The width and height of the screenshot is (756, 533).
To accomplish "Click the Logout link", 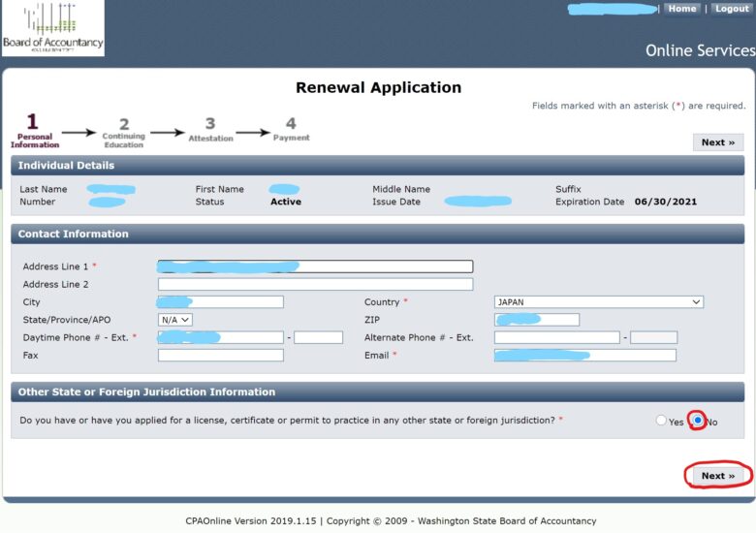I will [732, 9].
